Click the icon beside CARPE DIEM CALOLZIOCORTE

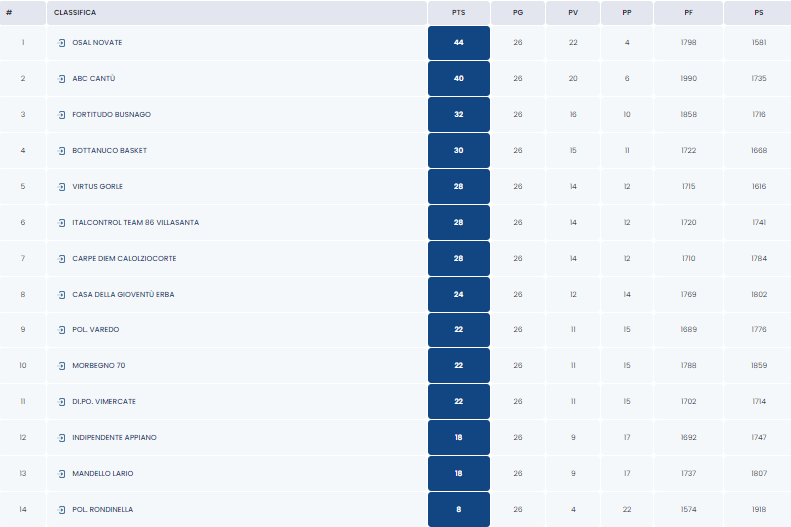click(x=62, y=259)
